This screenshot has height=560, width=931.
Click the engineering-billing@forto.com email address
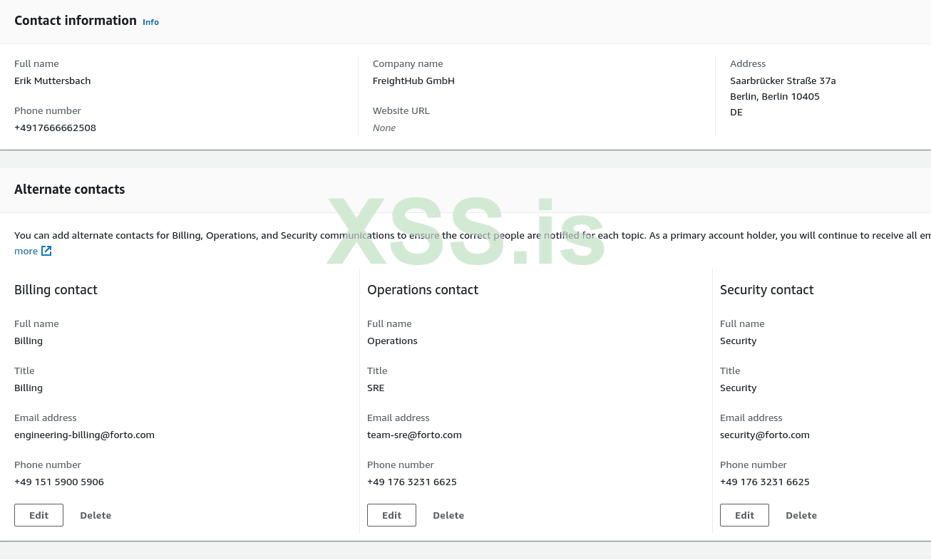(84, 435)
